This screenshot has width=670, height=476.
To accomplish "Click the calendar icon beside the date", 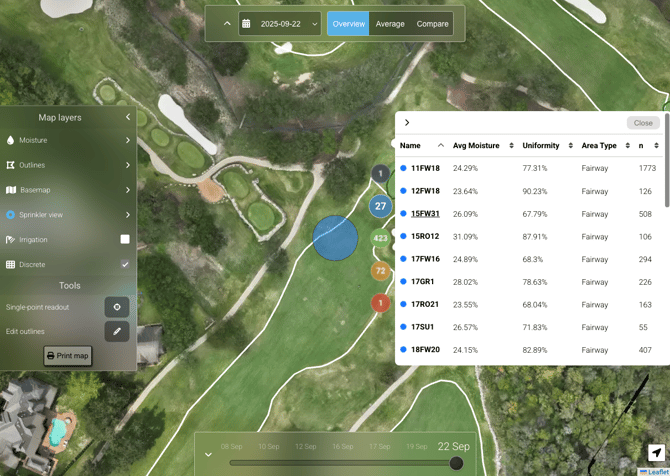I will click(x=246, y=24).
